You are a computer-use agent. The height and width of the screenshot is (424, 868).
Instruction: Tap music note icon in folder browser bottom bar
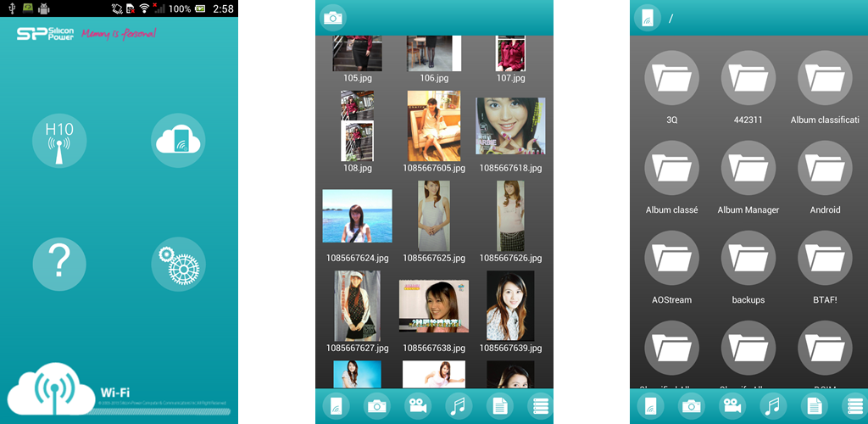(x=773, y=407)
